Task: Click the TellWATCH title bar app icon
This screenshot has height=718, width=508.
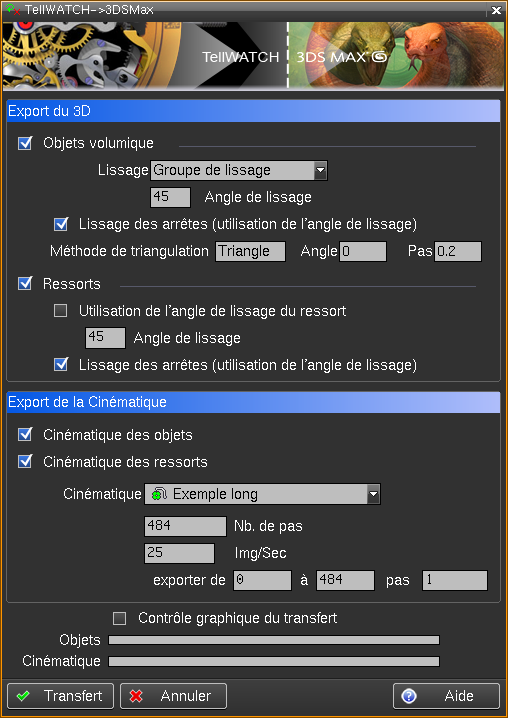Action: tap(14, 9)
